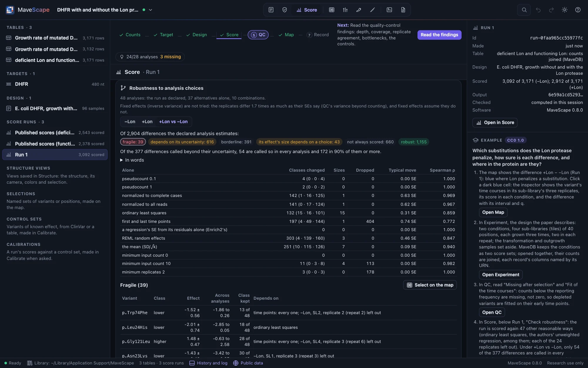Switch comparison to +Lon only
Viewport: 588px width, 368px height.
click(x=147, y=122)
